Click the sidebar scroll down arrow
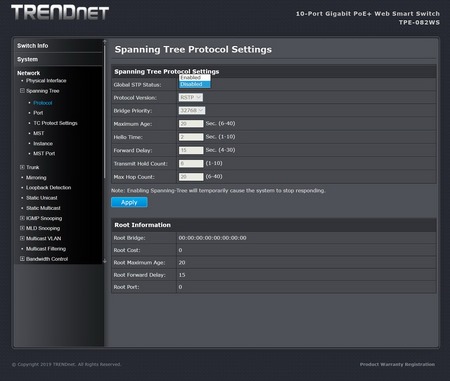450x381 pixels. [105, 261]
